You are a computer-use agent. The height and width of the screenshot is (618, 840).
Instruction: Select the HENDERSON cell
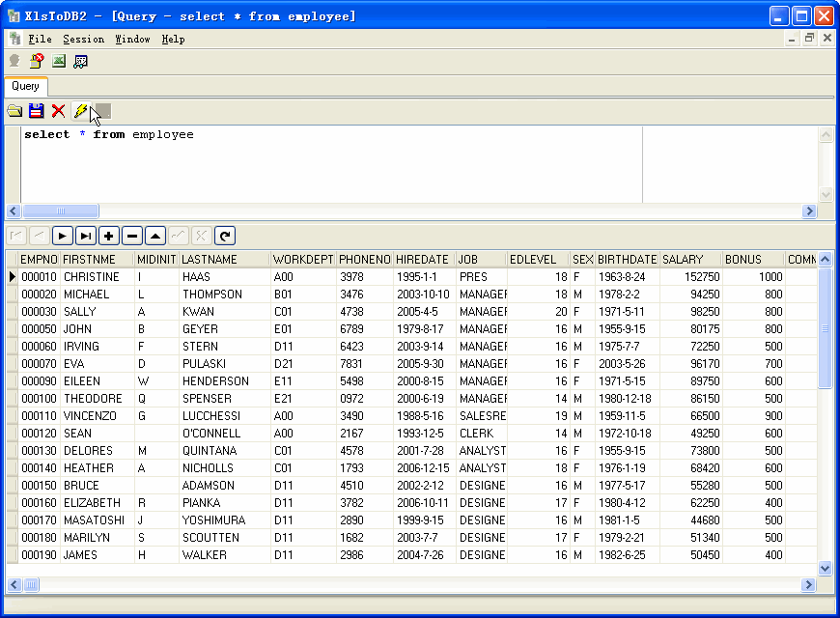click(x=224, y=381)
